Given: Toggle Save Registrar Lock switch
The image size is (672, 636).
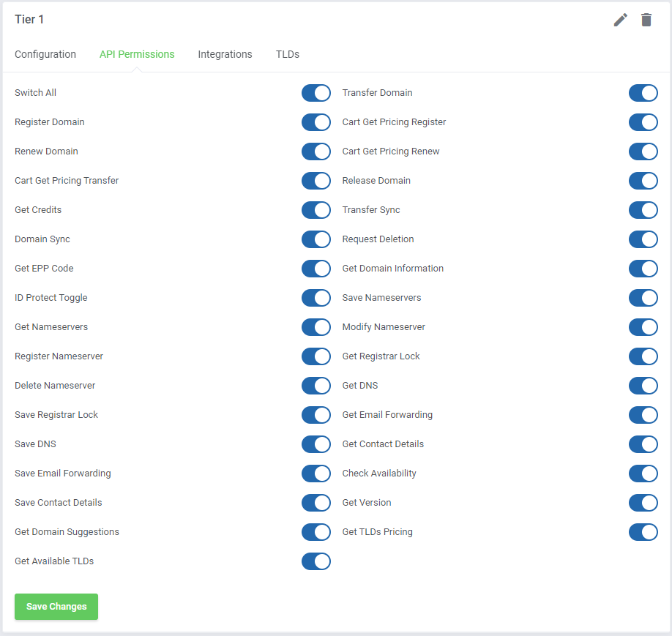Looking at the screenshot, I should coord(316,415).
